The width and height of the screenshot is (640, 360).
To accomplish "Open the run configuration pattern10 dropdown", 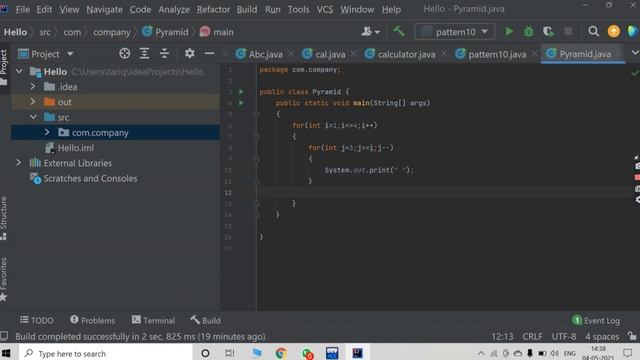I will click(454, 31).
